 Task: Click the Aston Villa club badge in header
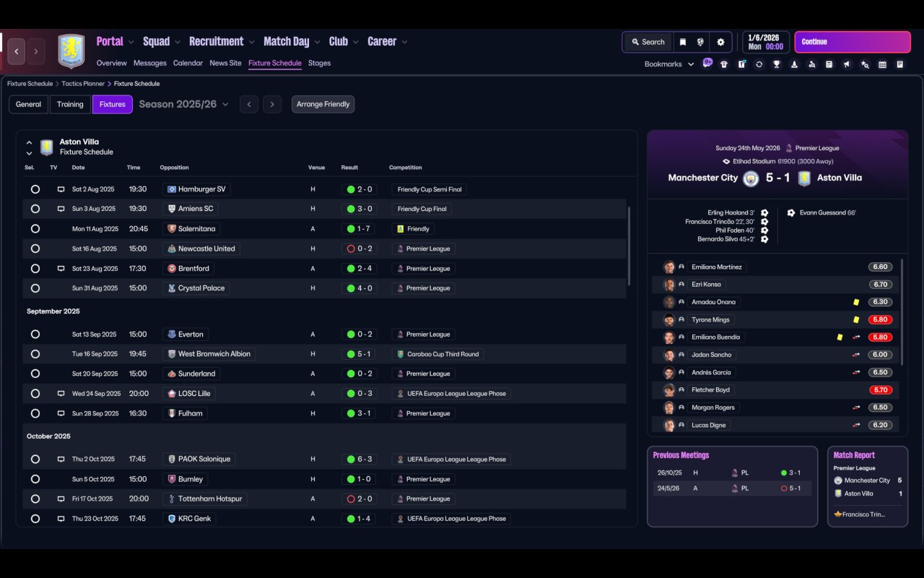click(x=71, y=51)
